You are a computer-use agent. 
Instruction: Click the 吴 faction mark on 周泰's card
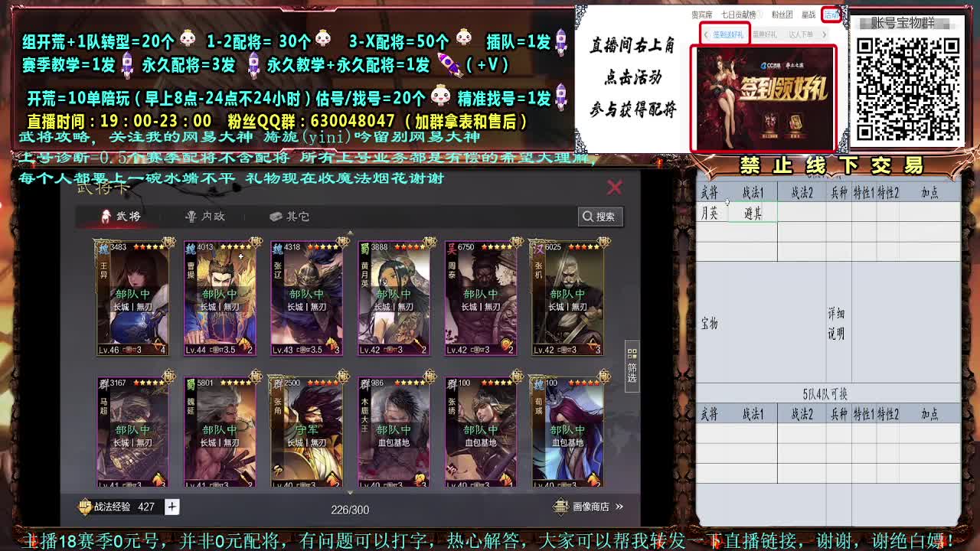452,248
